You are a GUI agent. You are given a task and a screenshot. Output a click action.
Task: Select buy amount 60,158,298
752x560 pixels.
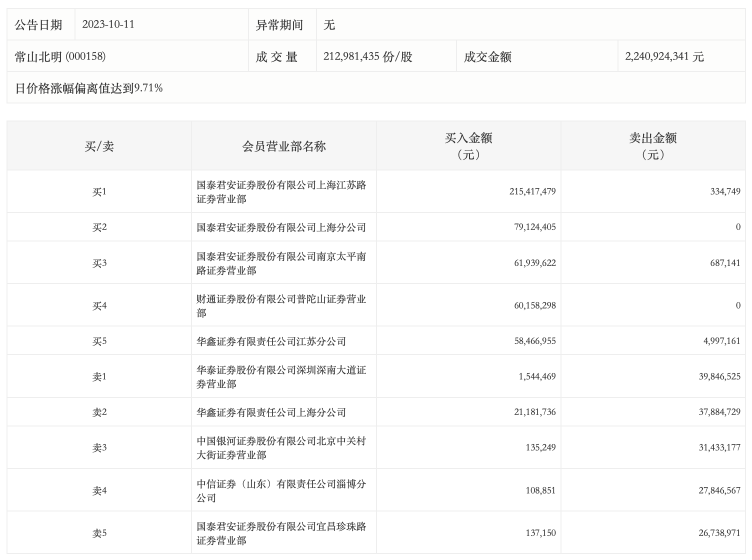535,305
